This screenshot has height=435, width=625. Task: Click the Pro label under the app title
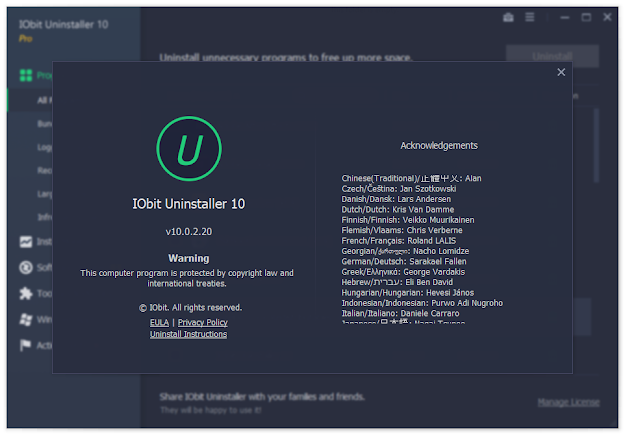click(x=26, y=39)
